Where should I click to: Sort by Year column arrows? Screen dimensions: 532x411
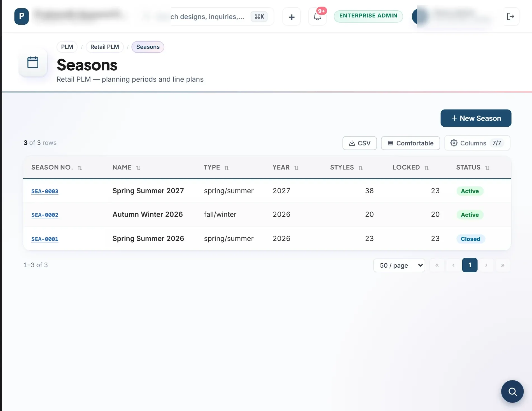(x=296, y=168)
